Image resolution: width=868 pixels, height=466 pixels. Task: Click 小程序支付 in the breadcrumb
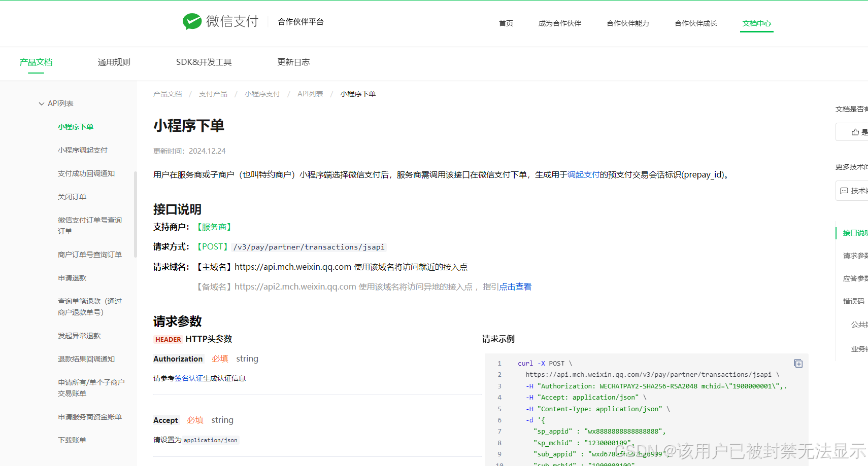coord(262,94)
